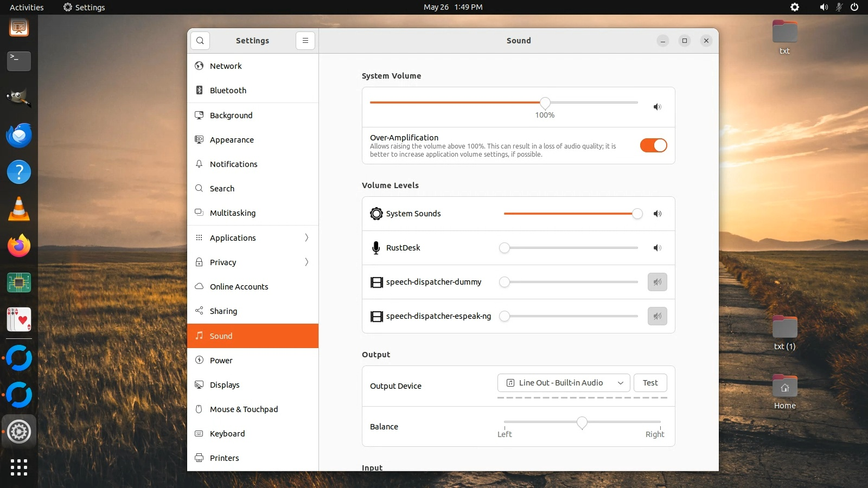
Task: Expand the Applications settings section
Action: point(253,238)
